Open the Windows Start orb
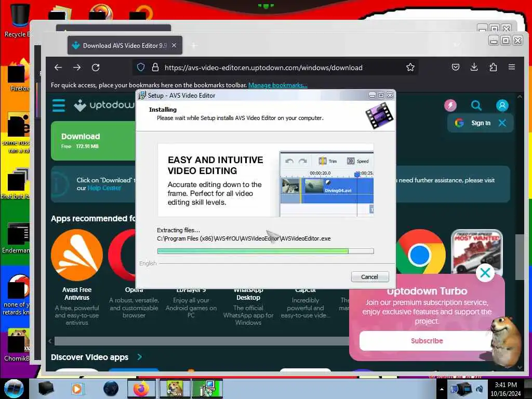This screenshot has width=532, height=399. [14, 389]
